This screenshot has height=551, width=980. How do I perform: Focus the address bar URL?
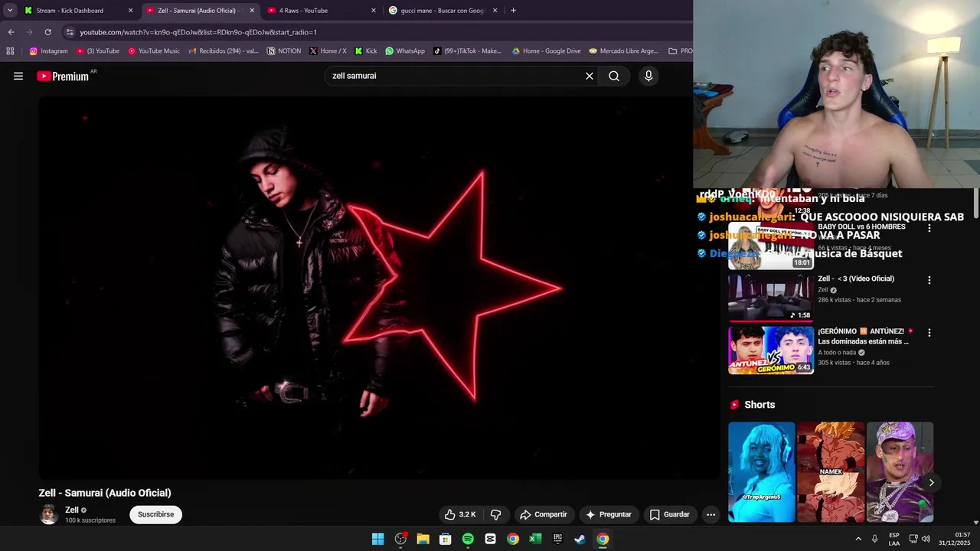198,32
